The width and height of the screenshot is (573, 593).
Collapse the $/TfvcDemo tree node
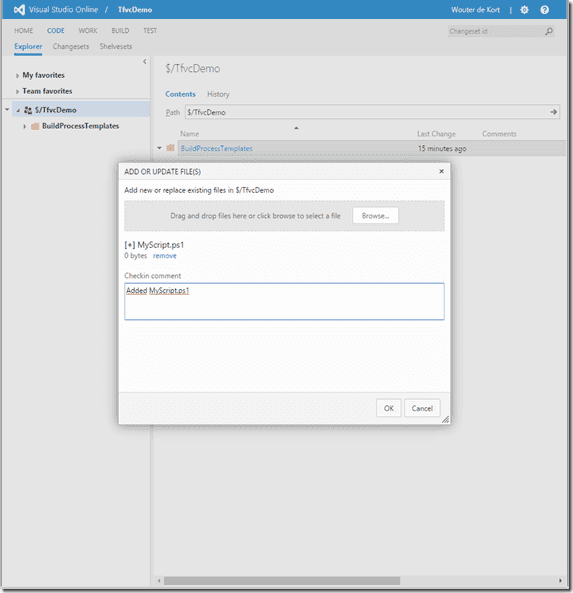point(18,110)
